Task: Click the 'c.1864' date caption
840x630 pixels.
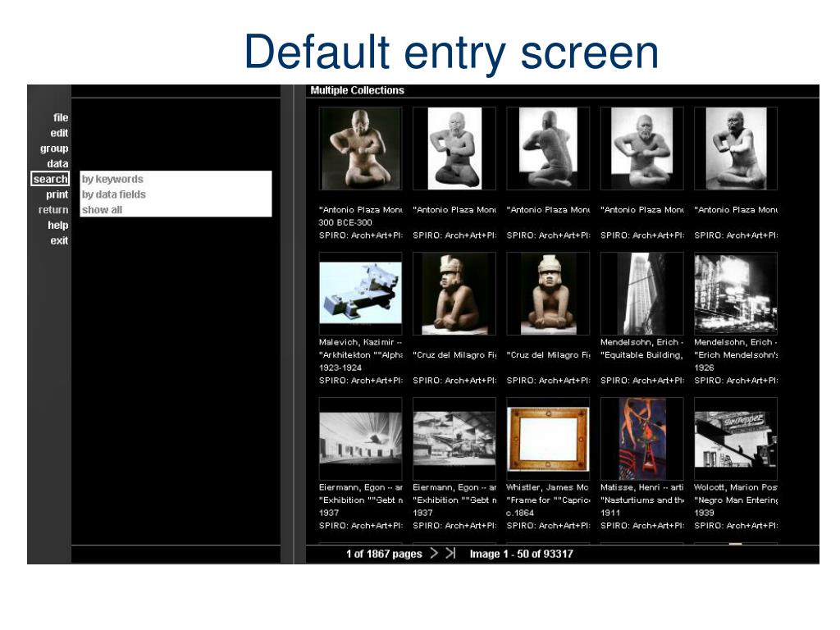Action: 519,513
